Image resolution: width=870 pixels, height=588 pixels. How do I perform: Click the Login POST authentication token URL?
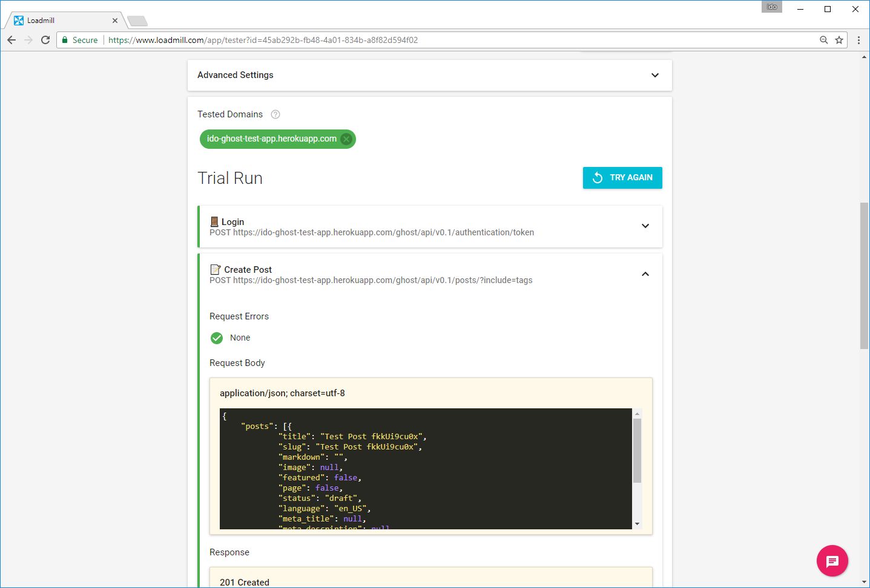click(x=372, y=232)
